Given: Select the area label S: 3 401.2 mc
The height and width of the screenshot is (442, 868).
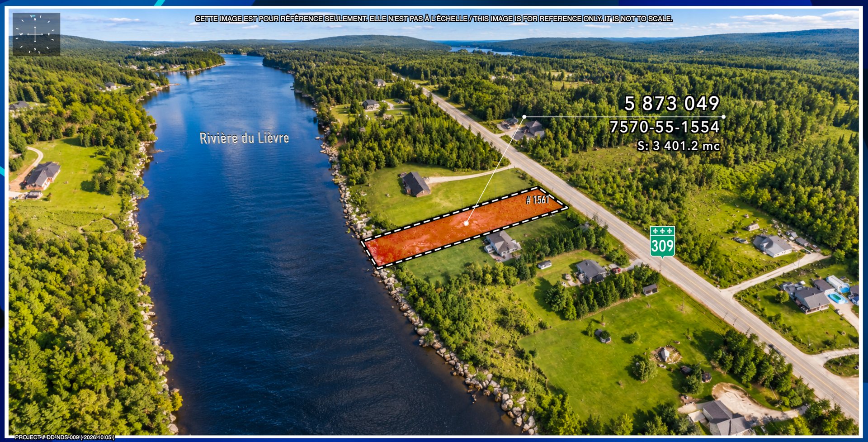Looking at the screenshot, I should [679, 146].
